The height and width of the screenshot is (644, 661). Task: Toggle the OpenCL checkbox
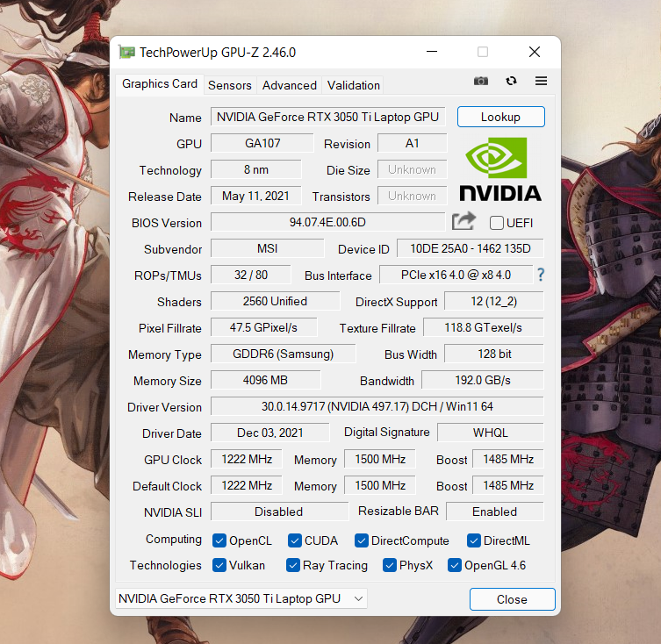pos(219,540)
